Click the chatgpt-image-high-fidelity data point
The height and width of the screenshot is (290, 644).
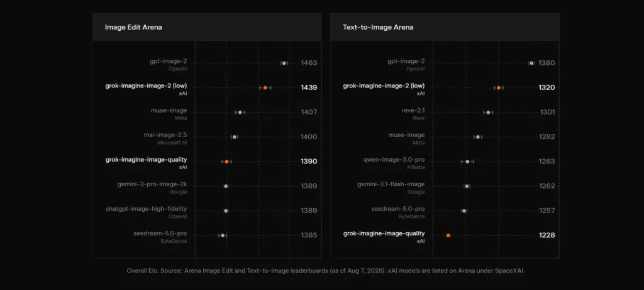pos(226,211)
